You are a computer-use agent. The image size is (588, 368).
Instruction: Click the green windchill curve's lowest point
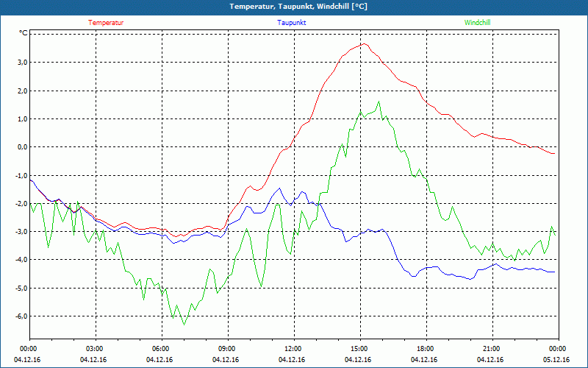[184, 325]
